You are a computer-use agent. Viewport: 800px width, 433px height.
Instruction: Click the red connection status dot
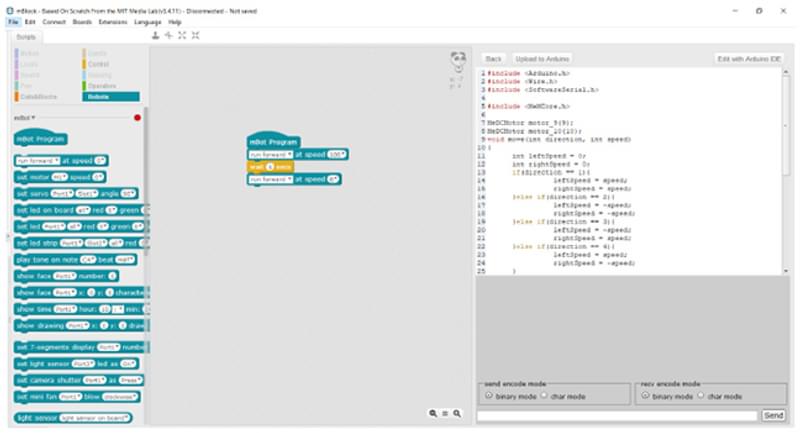(x=137, y=118)
